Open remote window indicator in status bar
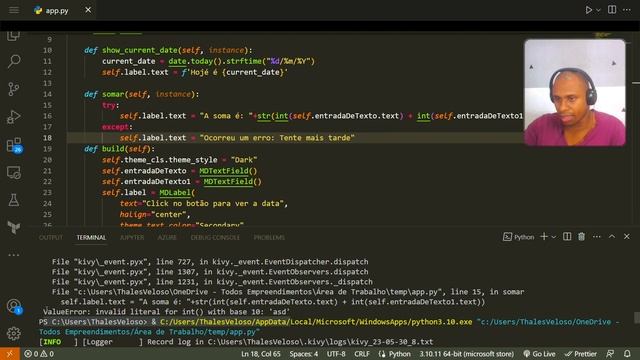Viewport: 640px width, 360px height. (x=10, y=354)
